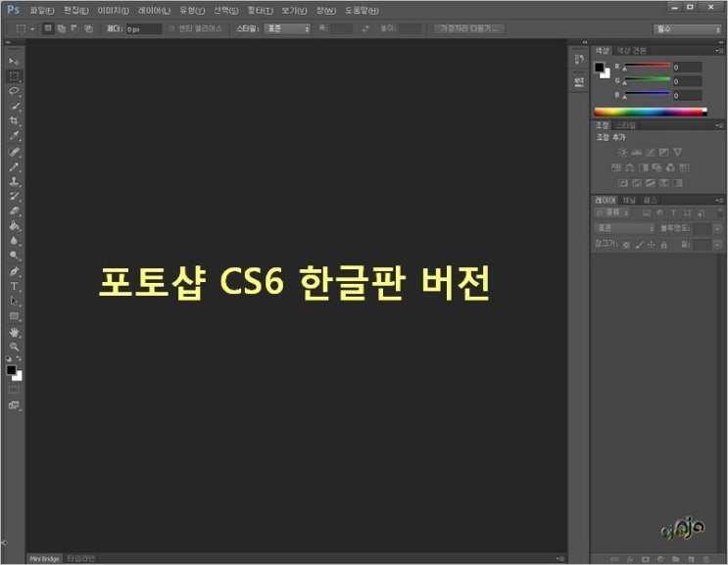Add Color Balance adjustment
This screenshot has height=565, width=728.
click(630, 167)
